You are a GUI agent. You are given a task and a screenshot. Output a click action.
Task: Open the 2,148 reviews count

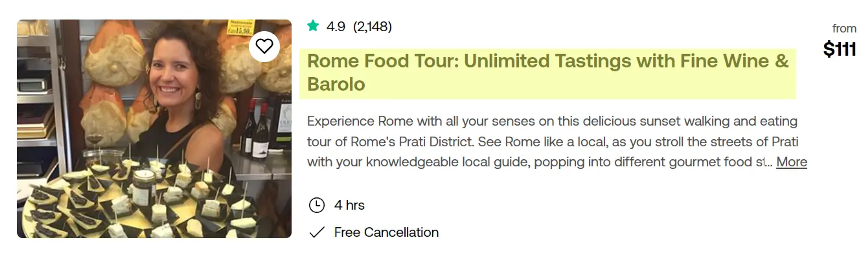372,26
